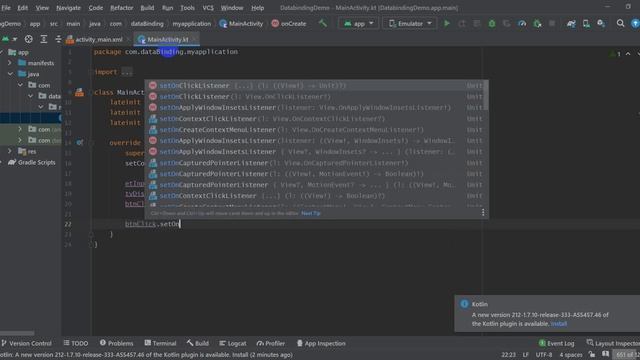The height and width of the screenshot is (360, 640).
Task: Choose first setOnClickListener {...} suggestion
Action: click(x=316, y=85)
